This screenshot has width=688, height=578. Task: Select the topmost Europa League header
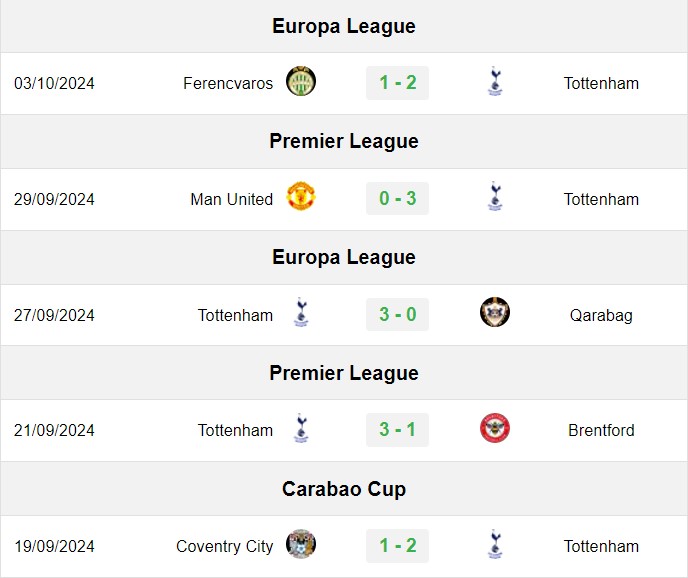[344, 26]
